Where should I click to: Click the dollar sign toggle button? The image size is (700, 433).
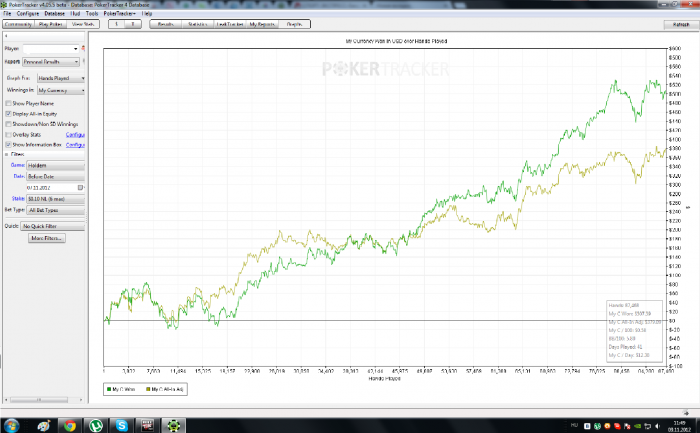coord(117,24)
